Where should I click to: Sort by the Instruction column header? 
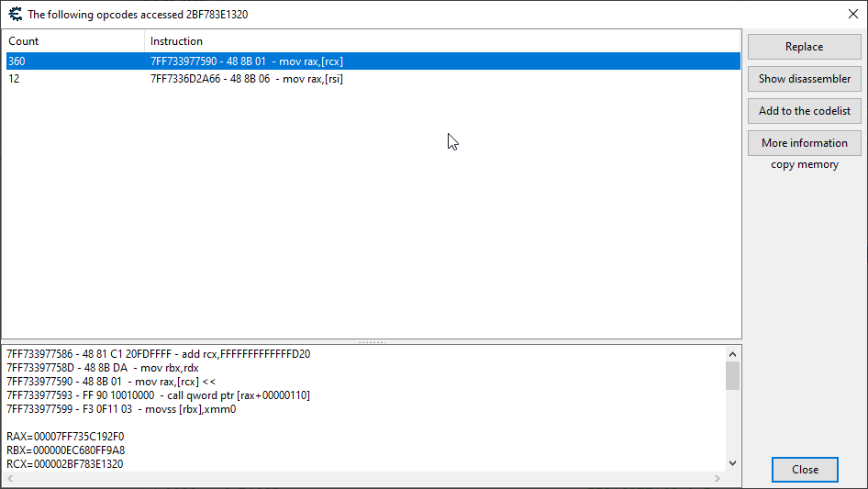pyautogui.click(x=440, y=41)
